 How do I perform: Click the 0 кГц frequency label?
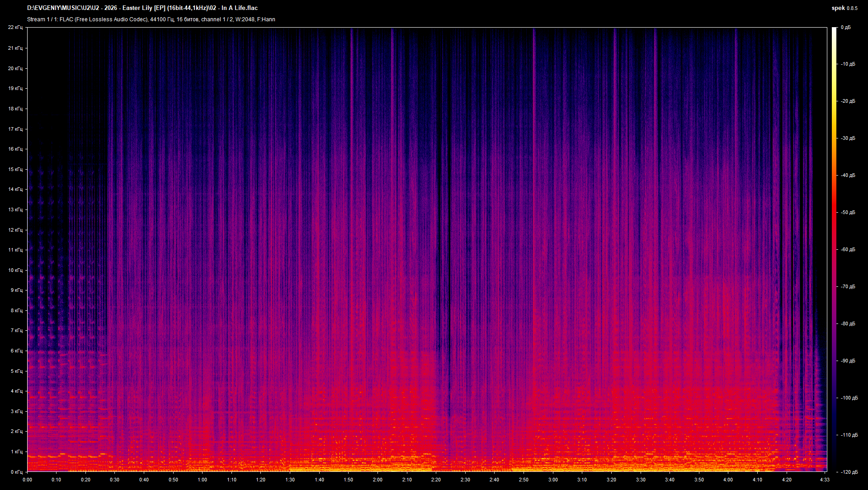point(17,472)
